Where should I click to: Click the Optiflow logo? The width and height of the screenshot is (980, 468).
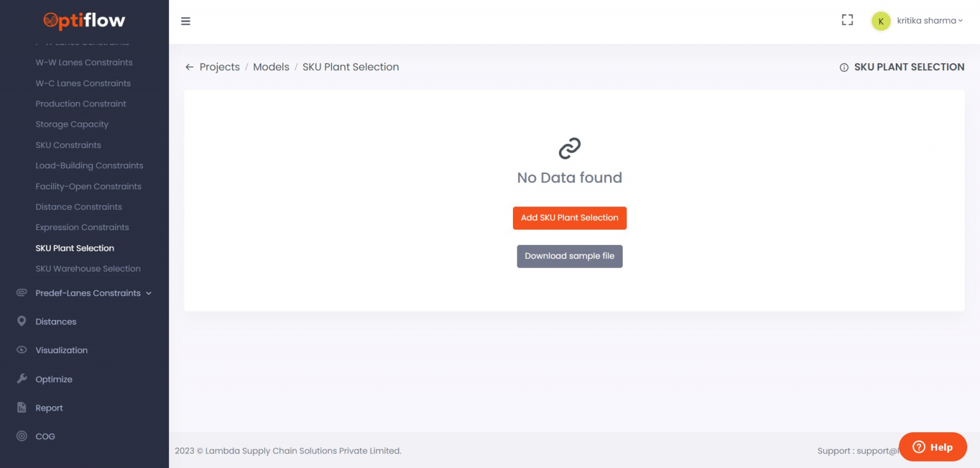click(84, 20)
